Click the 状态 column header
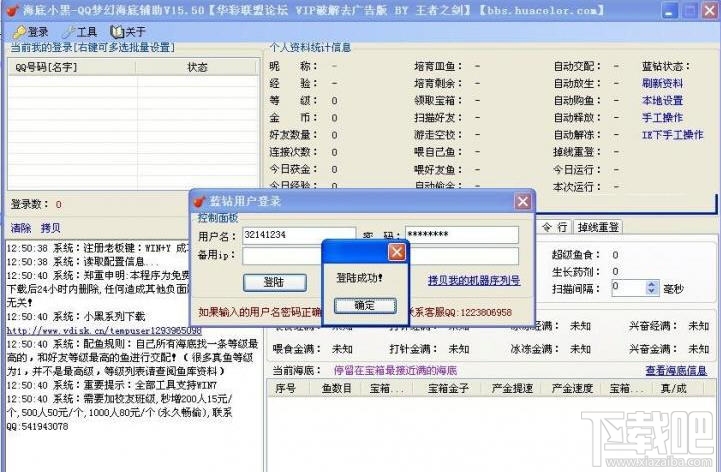The width and height of the screenshot is (721, 472). click(x=197, y=67)
